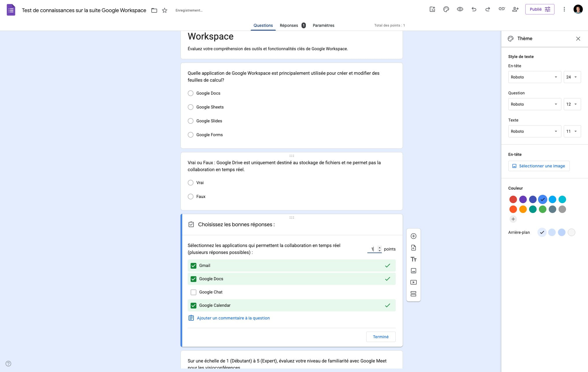Move form to folder icon

(154, 10)
